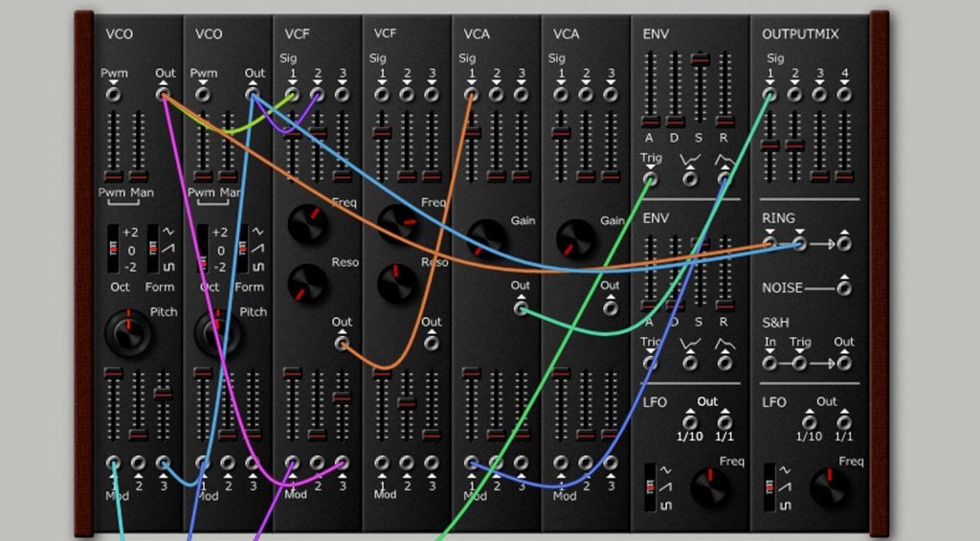The width and height of the screenshot is (980, 541).
Task: Click OUTPUTMIX Sig 4 jack
Action: pyautogui.click(x=844, y=95)
